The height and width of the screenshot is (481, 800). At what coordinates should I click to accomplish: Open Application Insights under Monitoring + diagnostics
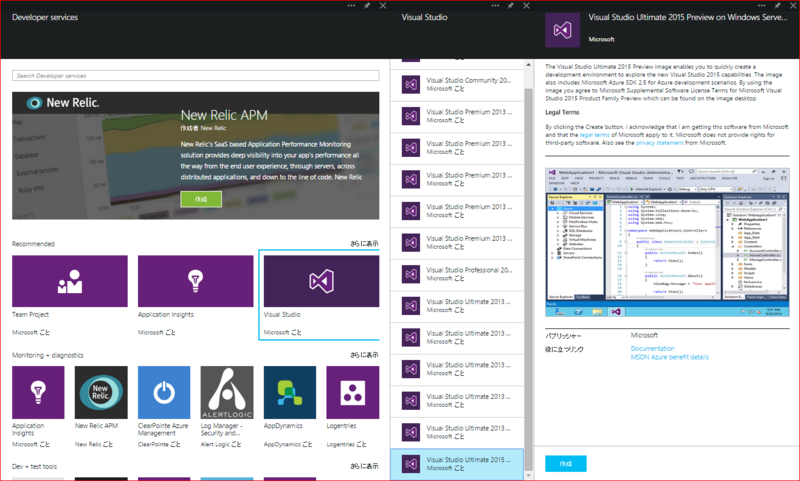point(38,392)
